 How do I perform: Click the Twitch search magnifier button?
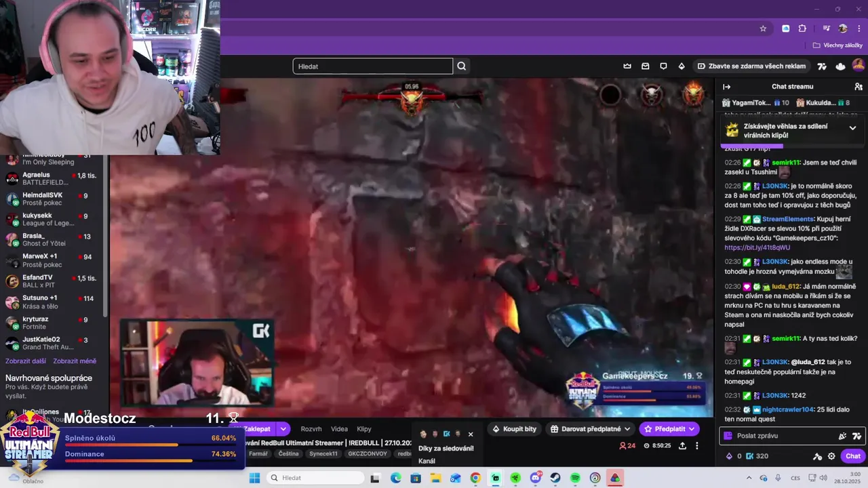462,66
